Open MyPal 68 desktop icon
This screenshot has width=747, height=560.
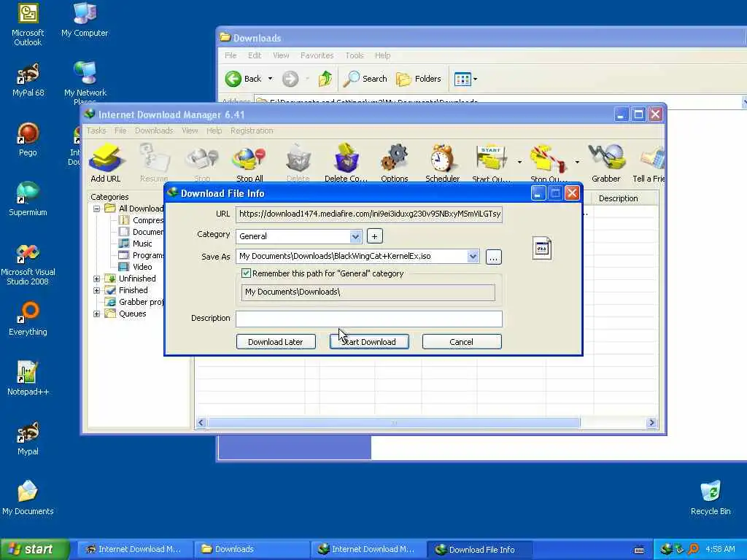point(28,79)
